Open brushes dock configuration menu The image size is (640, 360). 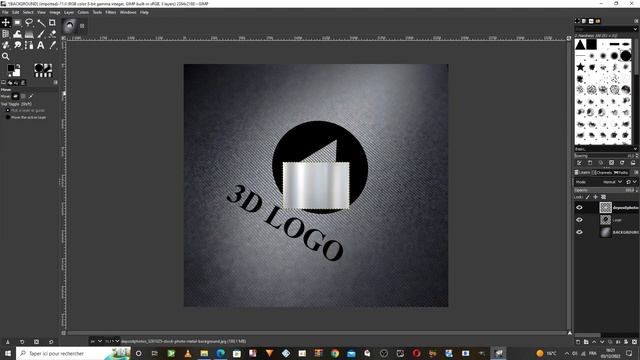click(636, 21)
